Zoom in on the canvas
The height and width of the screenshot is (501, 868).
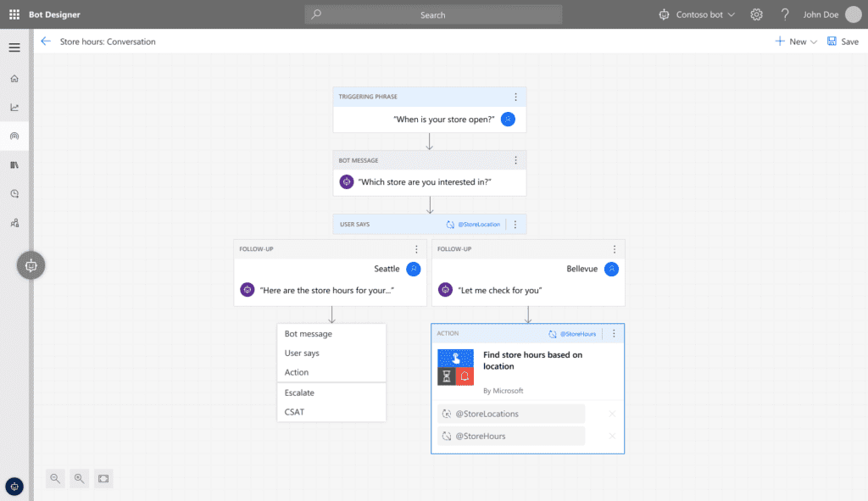tap(79, 479)
